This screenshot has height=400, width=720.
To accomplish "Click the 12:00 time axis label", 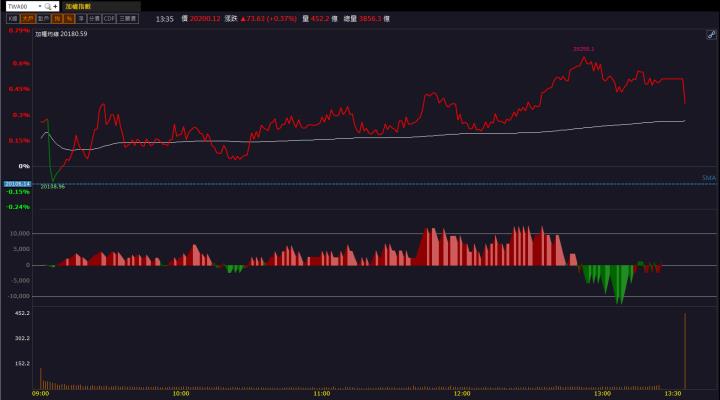I will [461, 394].
